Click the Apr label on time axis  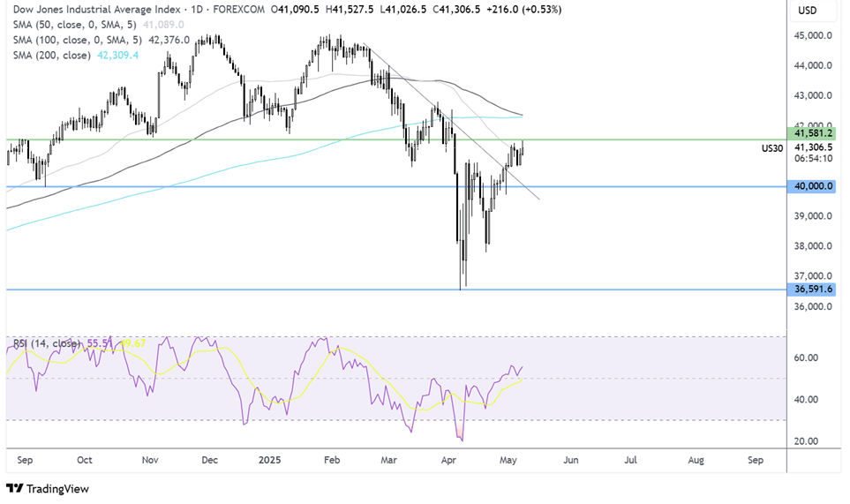[448, 460]
